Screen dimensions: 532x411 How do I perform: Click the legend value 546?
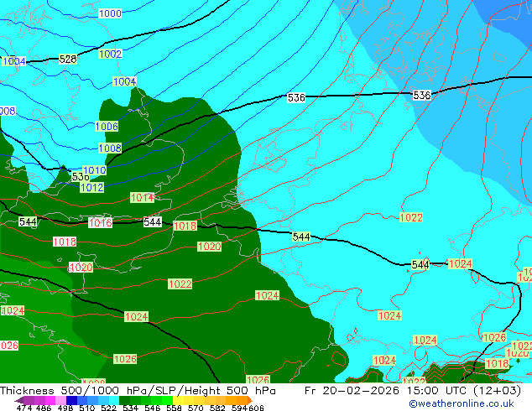pyautogui.click(x=153, y=408)
